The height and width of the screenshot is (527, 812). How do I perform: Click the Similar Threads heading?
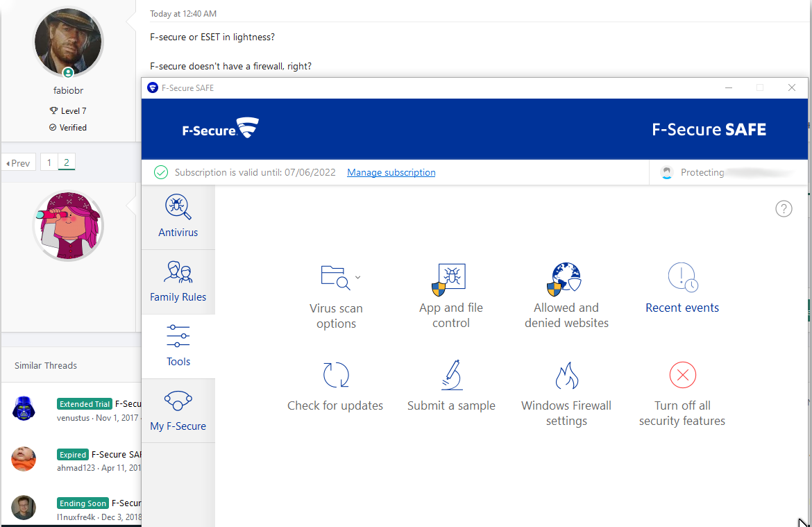coord(46,365)
